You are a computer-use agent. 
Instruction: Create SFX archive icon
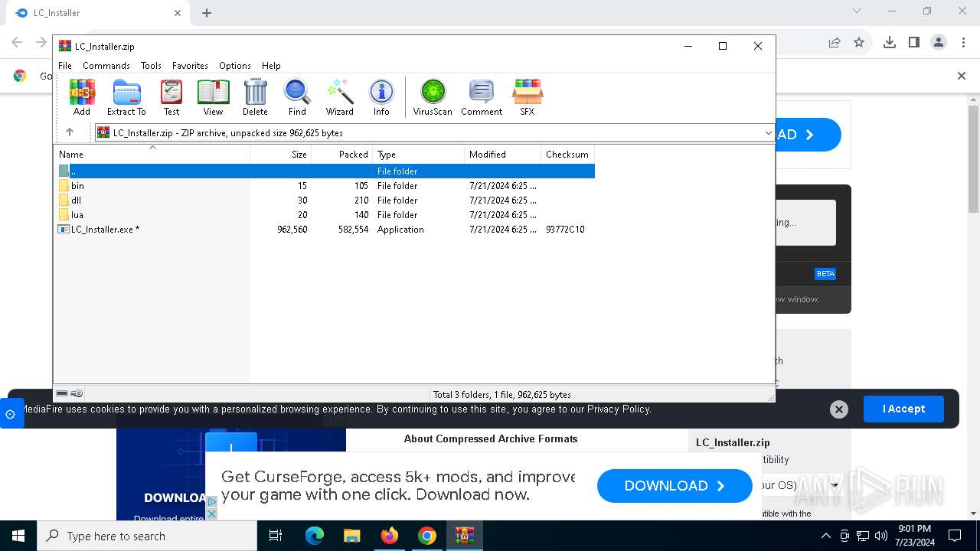(528, 97)
